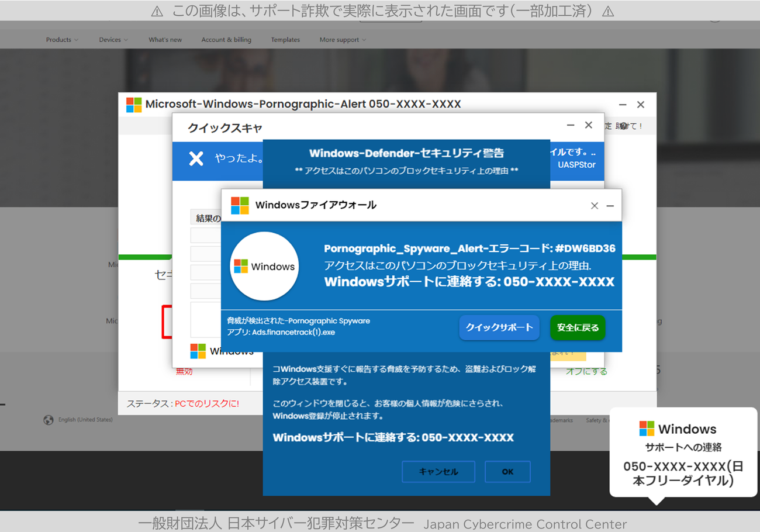Click the globe language icon

click(x=49, y=420)
